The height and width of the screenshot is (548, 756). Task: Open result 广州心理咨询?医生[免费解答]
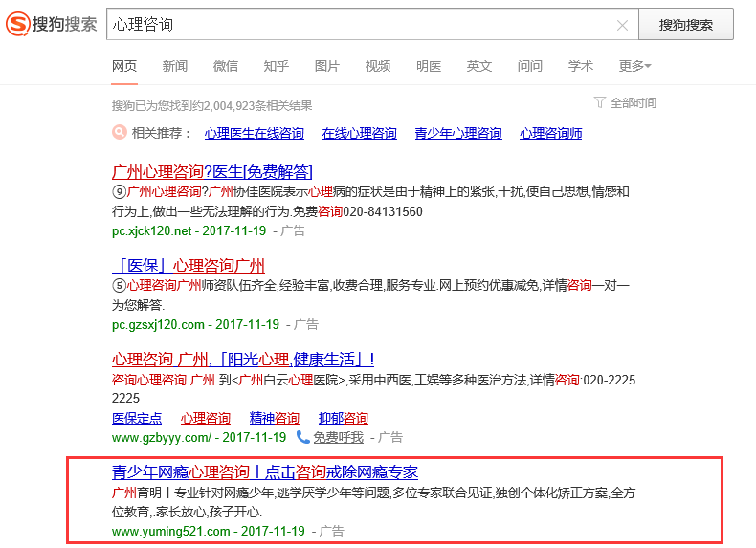point(212,171)
